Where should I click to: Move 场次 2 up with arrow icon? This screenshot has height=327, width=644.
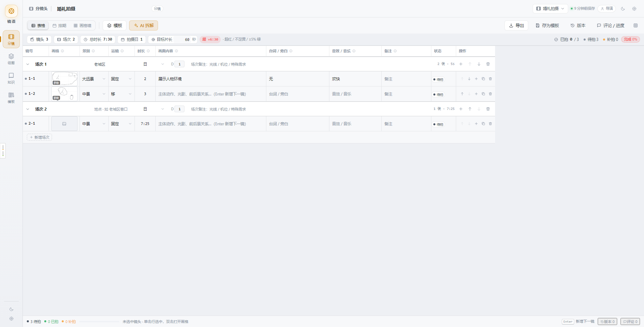470,109
